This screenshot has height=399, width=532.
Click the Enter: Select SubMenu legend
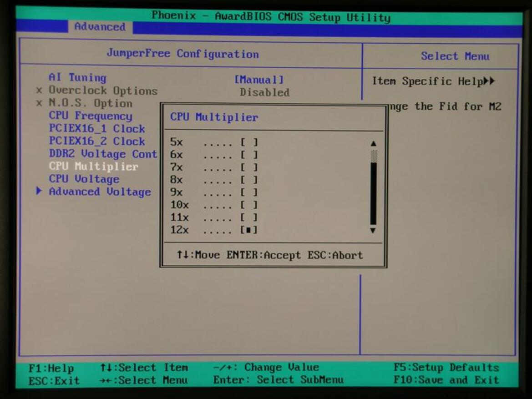(x=279, y=379)
